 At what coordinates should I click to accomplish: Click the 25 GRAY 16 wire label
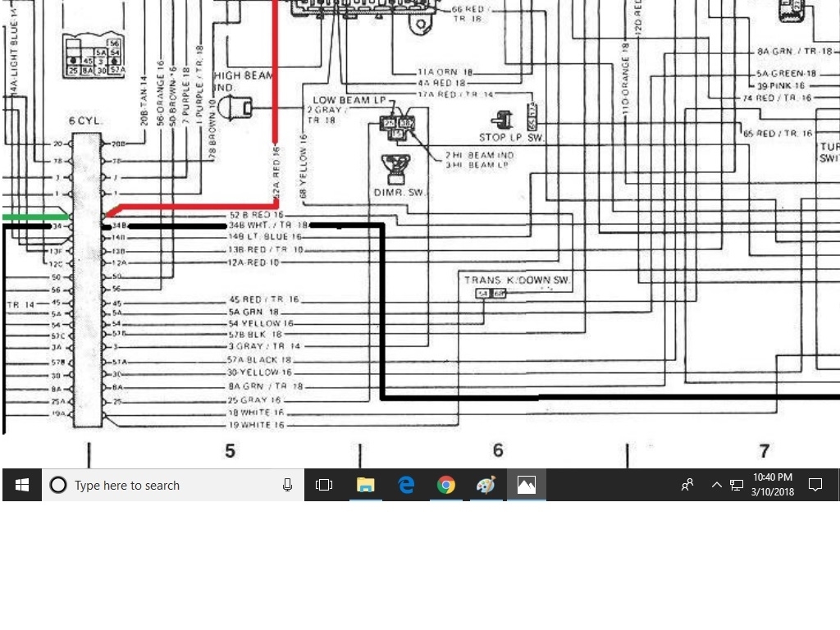point(254,400)
